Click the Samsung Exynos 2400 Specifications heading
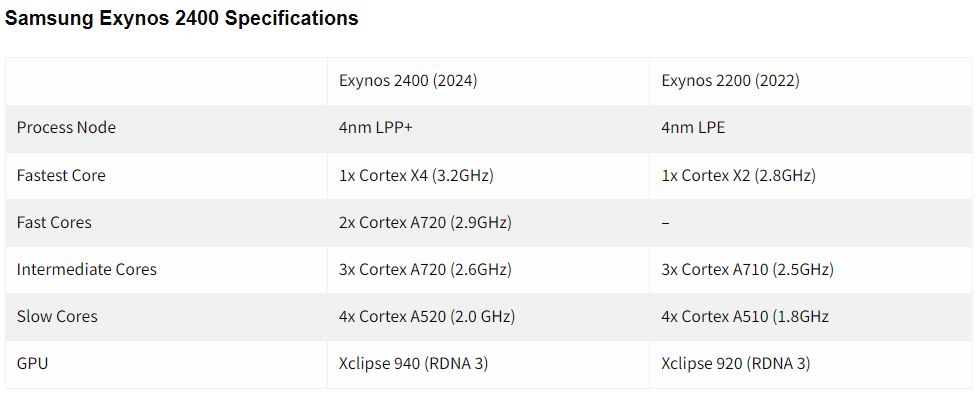Viewport: 980px width, 400px height. 181,19
